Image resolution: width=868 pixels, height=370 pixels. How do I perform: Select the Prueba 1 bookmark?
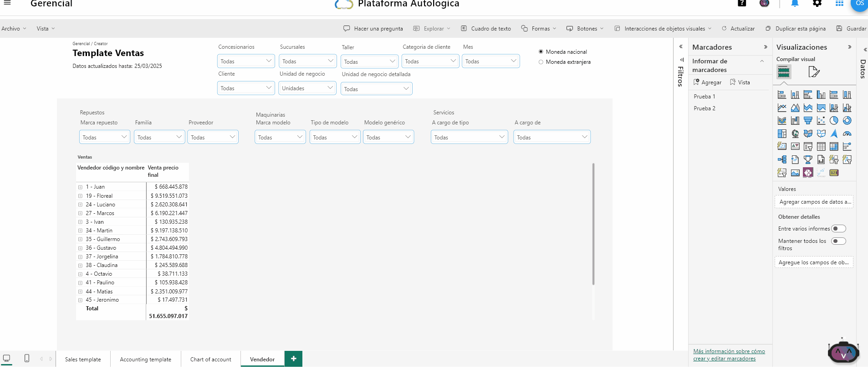point(705,97)
